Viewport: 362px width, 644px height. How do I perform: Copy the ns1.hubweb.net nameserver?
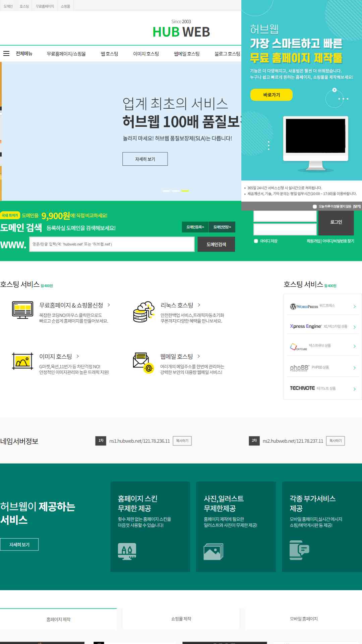click(182, 441)
